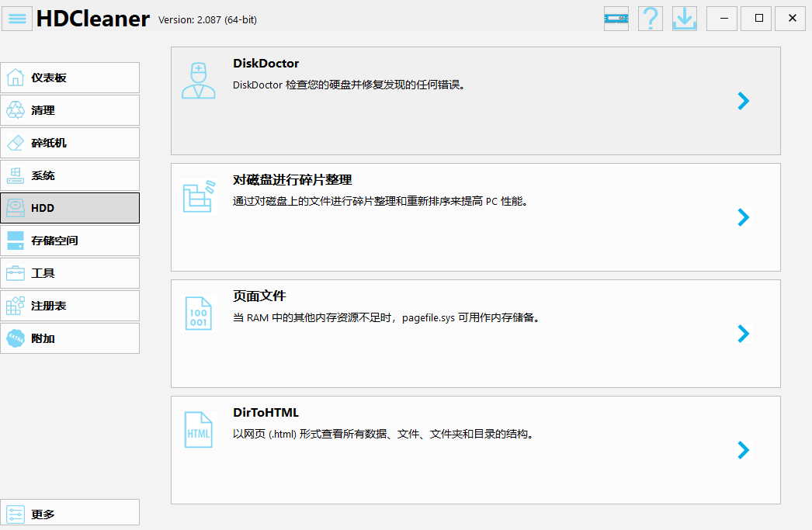Click the defragment disk icon

tap(198, 196)
